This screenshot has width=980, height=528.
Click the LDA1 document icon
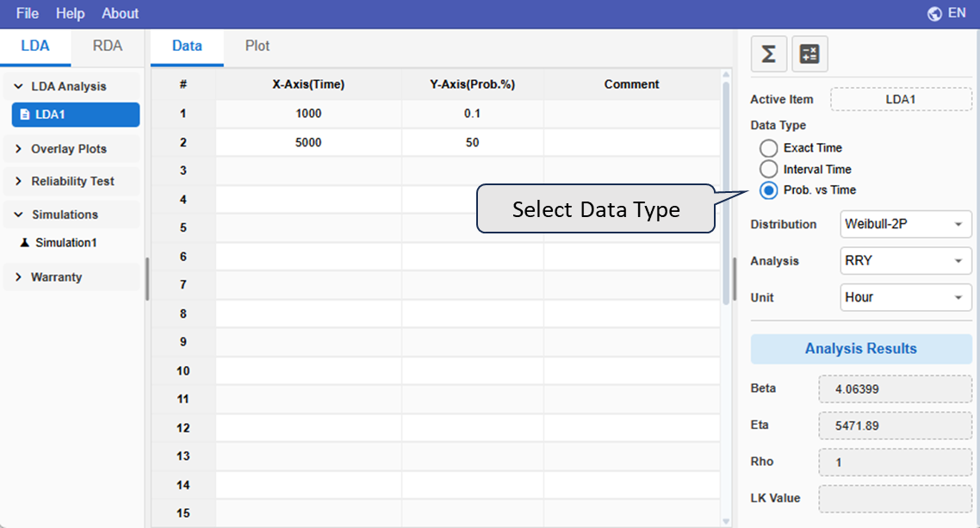(25, 115)
